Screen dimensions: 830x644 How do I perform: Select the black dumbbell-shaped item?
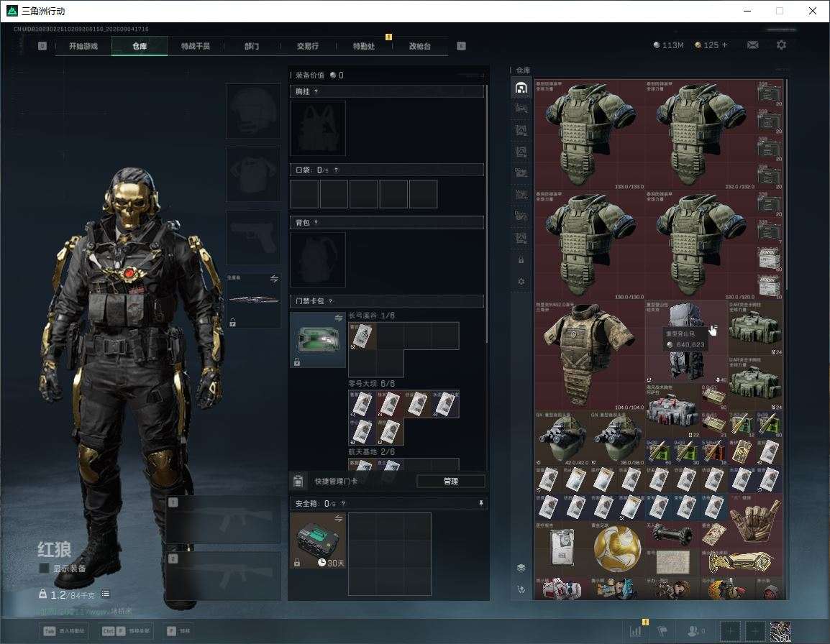tap(672, 535)
